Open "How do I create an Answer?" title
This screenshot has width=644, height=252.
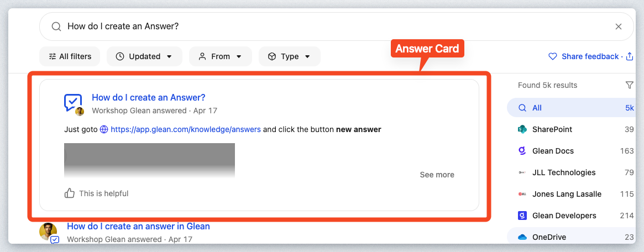point(148,98)
